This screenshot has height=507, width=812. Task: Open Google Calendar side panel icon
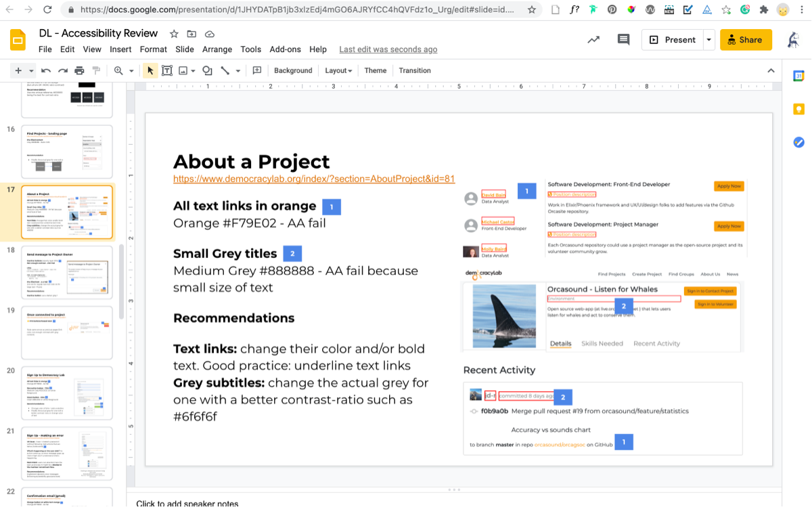click(798, 76)
